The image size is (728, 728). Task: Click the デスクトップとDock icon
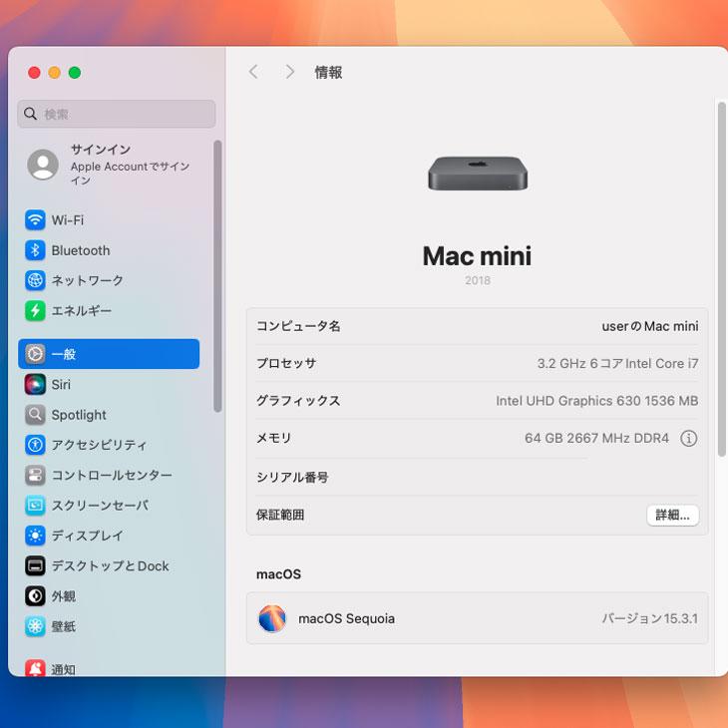point(35,565)
